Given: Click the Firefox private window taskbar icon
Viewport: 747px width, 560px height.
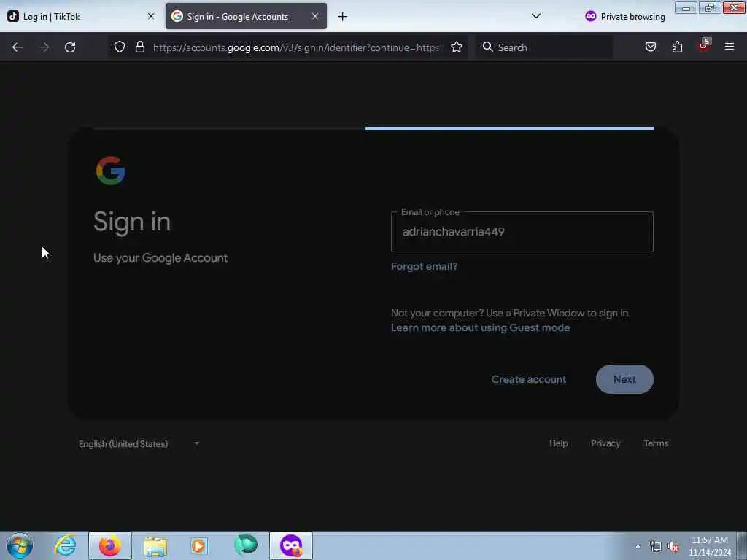Looking at the screenshot, I should [x=291, y=545].
